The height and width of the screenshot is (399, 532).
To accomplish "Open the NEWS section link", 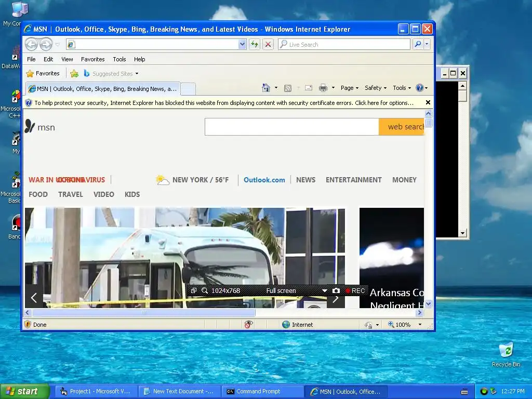I will click(305, 180).
